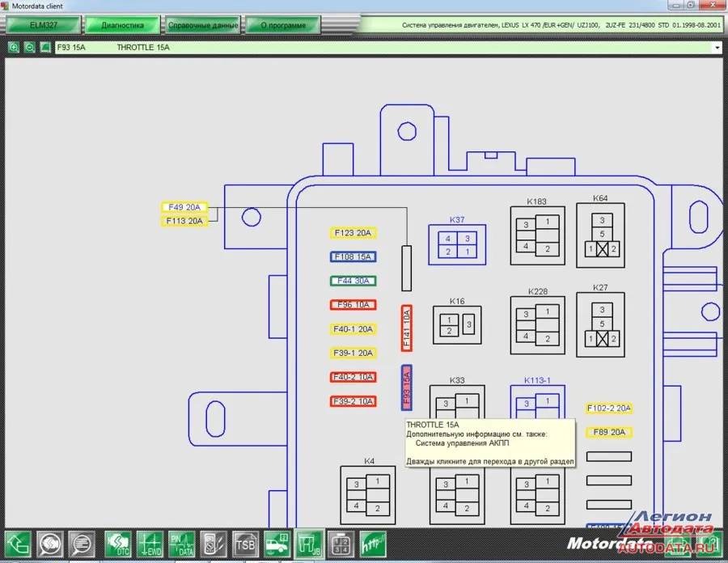Open the DTC trouble codes section
Viewport: 728px width, 563px height.
click(118, 544)
